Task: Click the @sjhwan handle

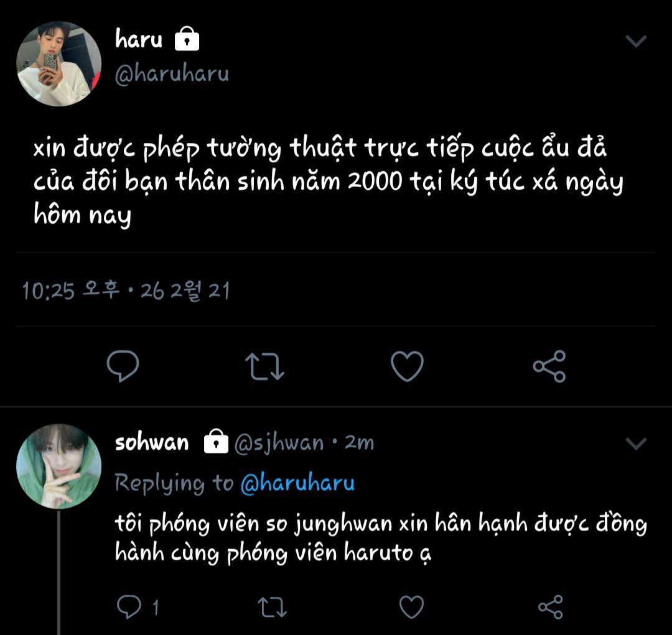Action: click(279, 443)
